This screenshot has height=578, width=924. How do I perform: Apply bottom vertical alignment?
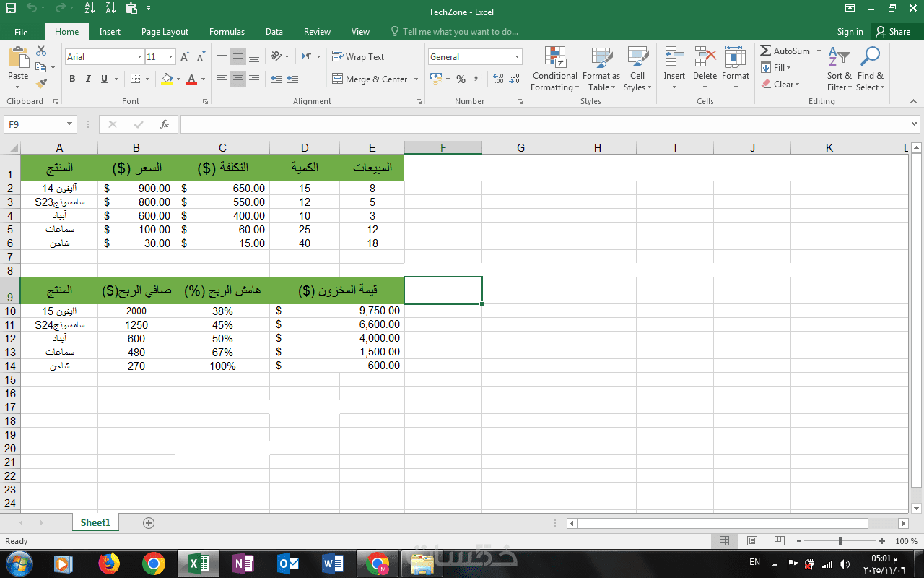(x=253, y=57)
